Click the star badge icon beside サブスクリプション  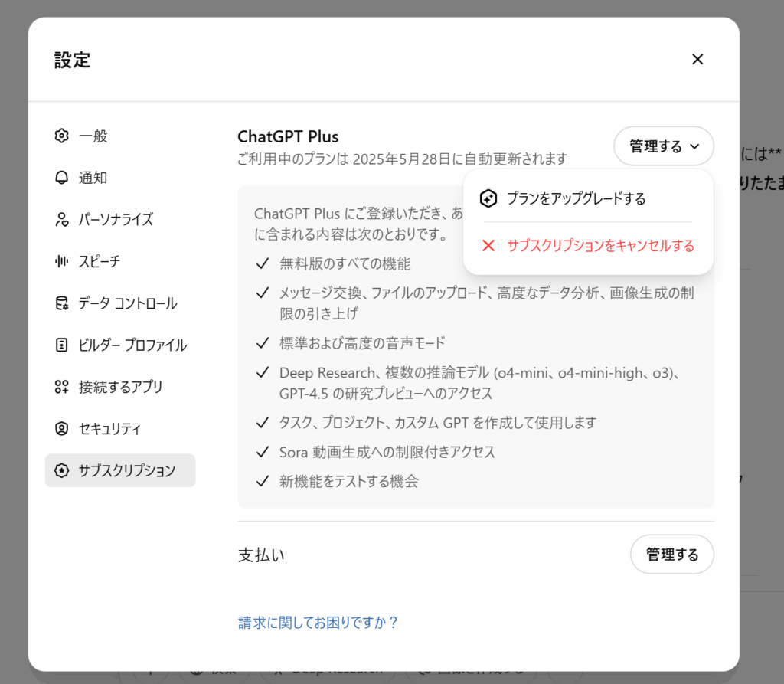pos(61,470)
